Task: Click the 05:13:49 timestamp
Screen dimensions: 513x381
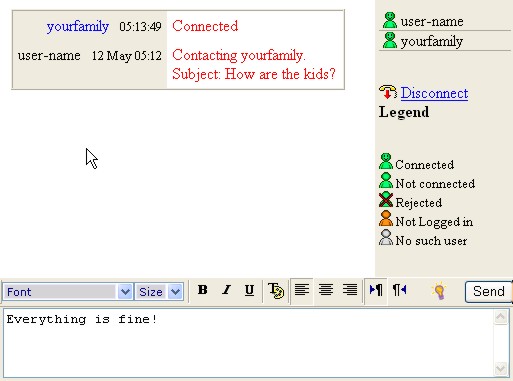Action: tap(140, 26)
